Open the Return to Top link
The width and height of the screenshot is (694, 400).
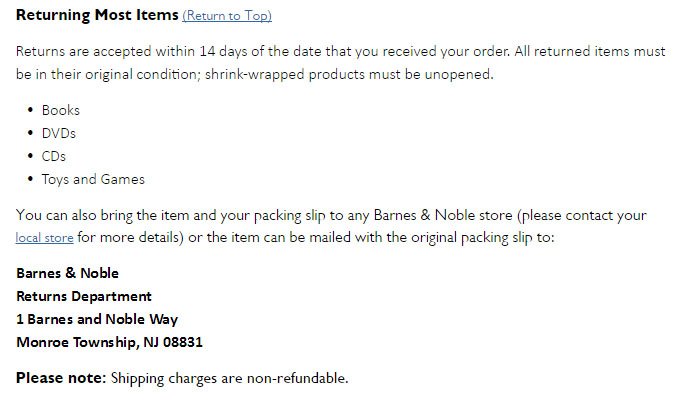[x=227, y=15]
